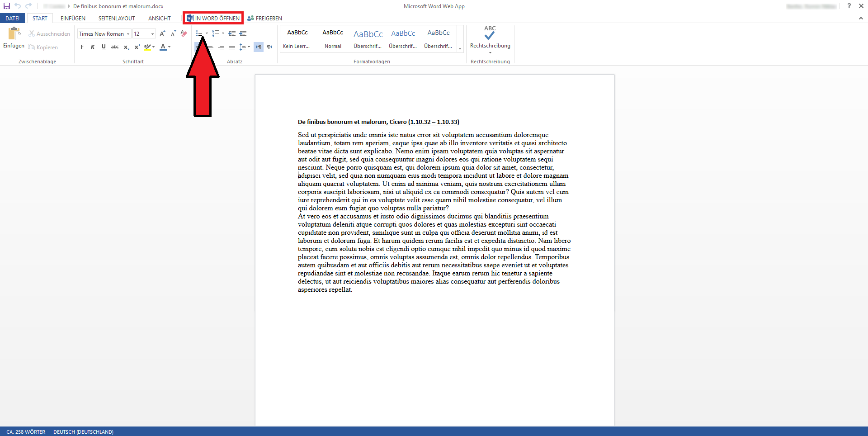Open the line spacing dropdown arrow
The width and height of the screenshot is (868, 436).
249,47
